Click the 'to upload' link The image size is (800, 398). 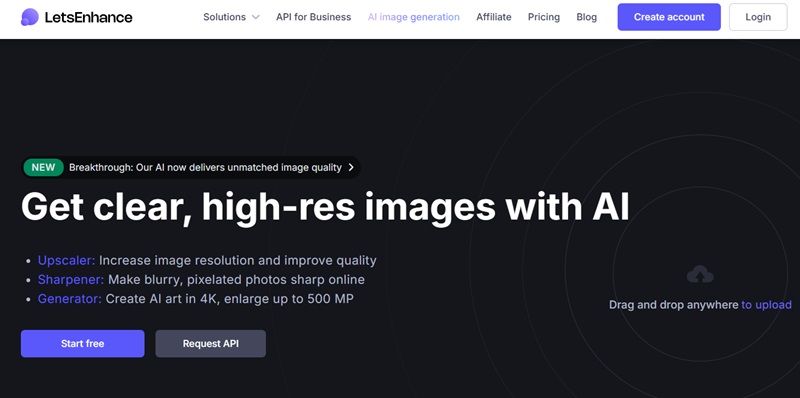click(766, 305)
